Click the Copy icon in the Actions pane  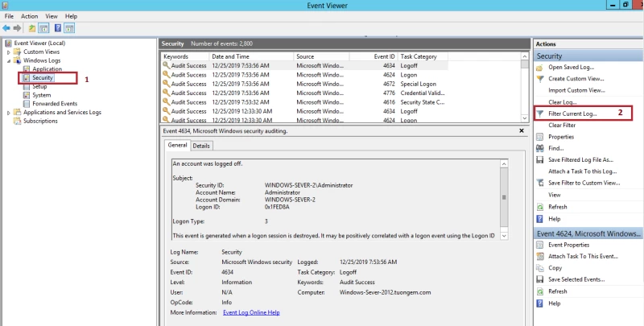[x=540, y=268]
